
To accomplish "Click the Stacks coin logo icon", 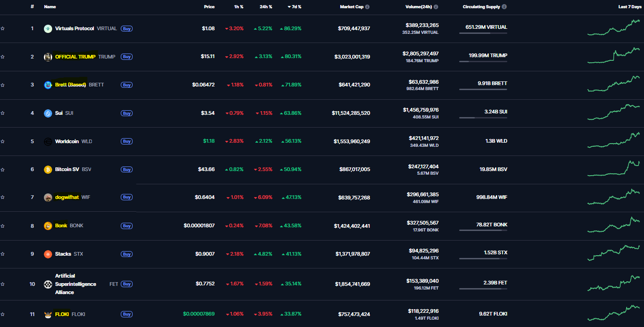I will tap(48, 254).
